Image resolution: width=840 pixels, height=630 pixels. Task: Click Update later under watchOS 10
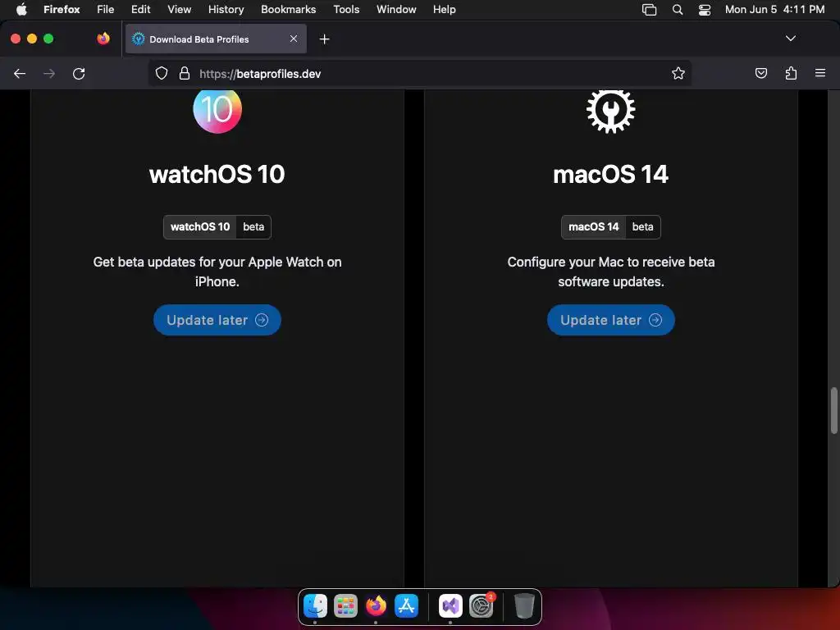217,320
